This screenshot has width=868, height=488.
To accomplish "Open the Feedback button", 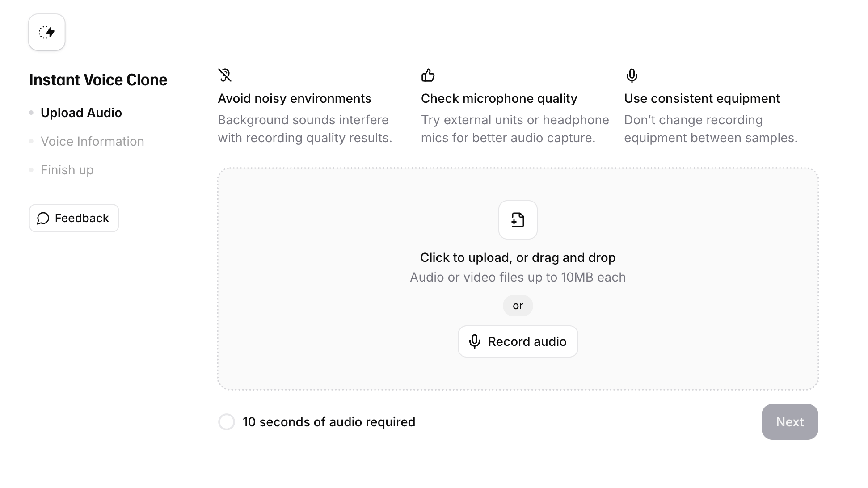I will (74, 218).
